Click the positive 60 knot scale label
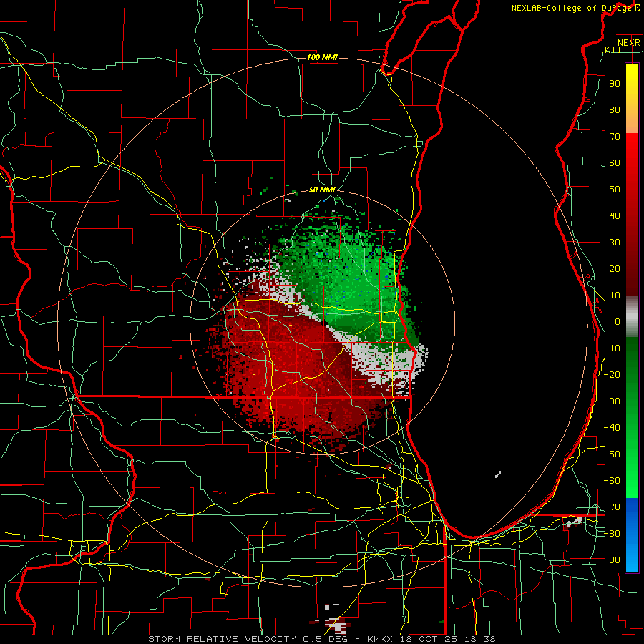The image size is (644, 644). click(615, 163)
